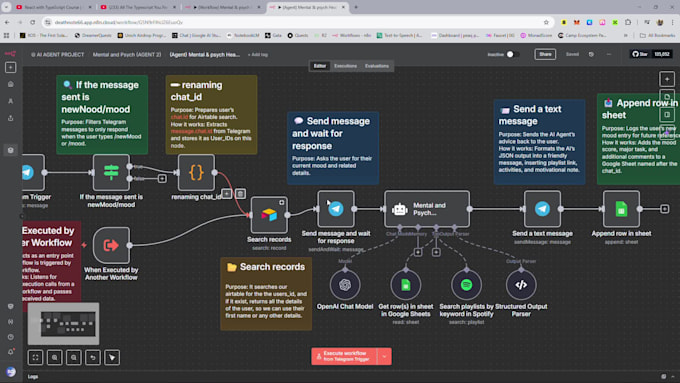Open the highlighted project icon in sidebar

pyautogui.click(x=11, y=150)
